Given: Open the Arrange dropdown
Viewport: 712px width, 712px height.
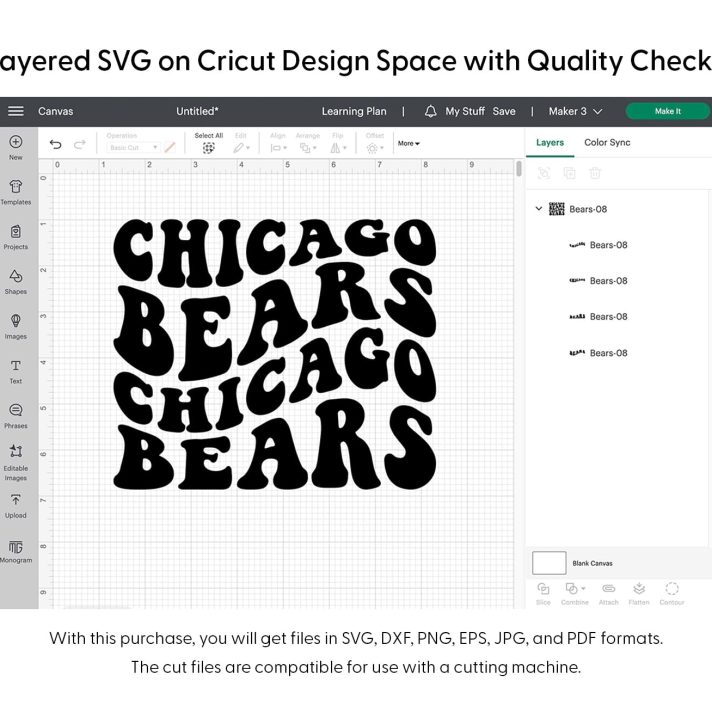Looking at the screenshot, I should pos(307,148).
